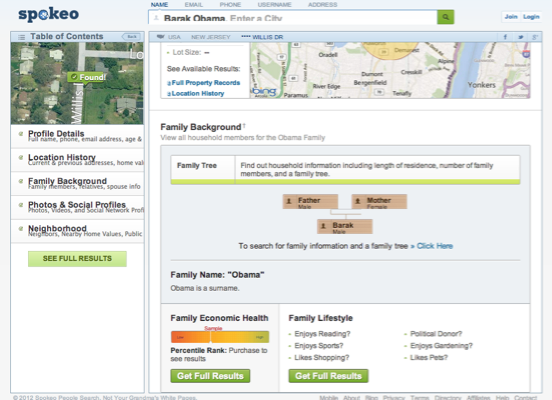Click the USA map icon in breadcrumb
Image resolution: width=552 pixels, height=400 pixels.
click(x=161, y=37)
